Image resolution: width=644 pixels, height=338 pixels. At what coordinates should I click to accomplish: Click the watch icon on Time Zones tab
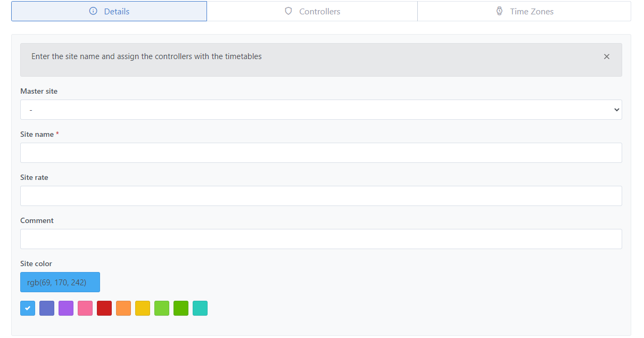coord(499,11)
